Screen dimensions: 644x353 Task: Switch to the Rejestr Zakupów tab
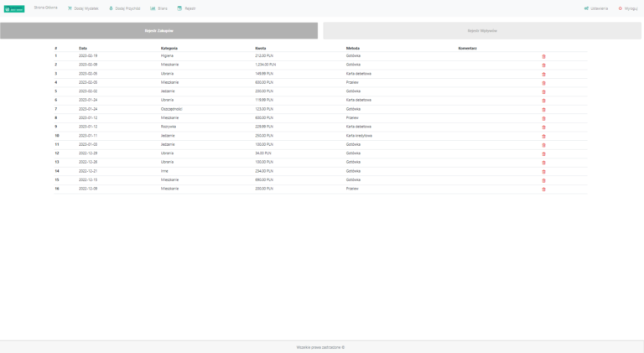[159, 31]
